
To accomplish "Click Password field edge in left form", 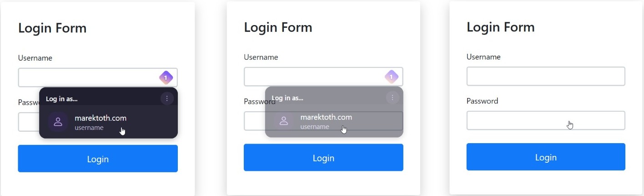I will point(29,122).
